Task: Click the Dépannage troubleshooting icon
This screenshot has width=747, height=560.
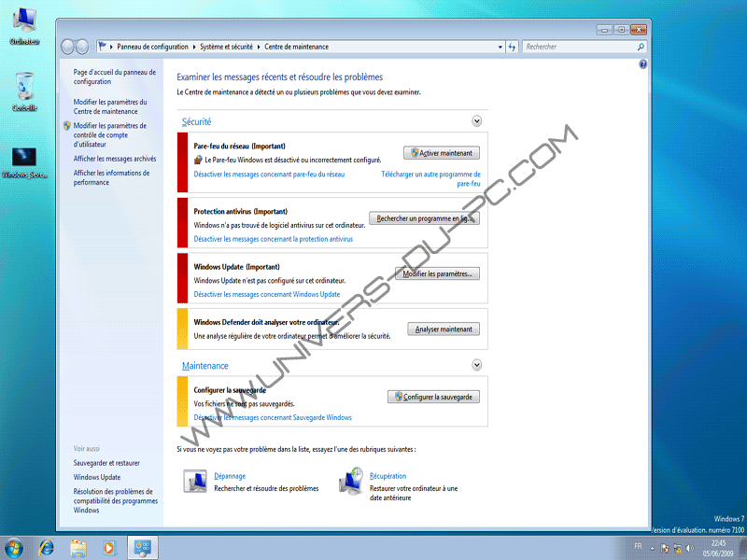Action: 195,481
